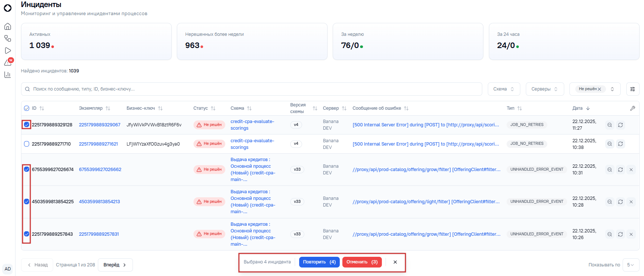Uncheck incident 2251799889329128 checkbox
Viewport: 644px width, 276px height.
click(27, 125)
